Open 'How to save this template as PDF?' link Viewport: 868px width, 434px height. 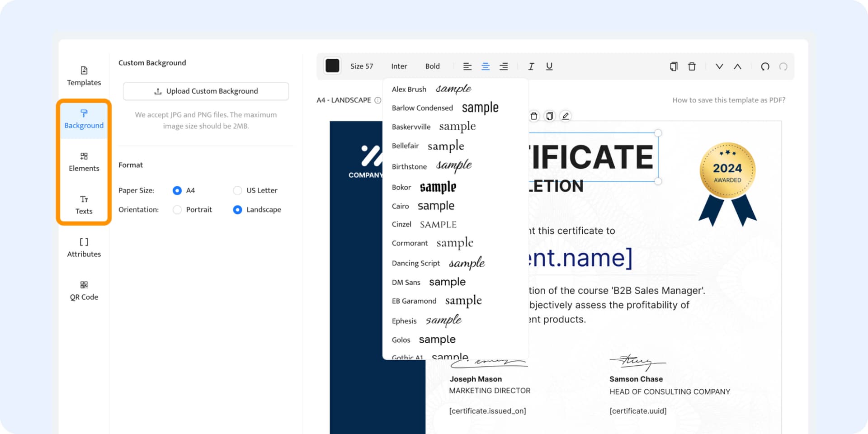[x=728, y=100]
